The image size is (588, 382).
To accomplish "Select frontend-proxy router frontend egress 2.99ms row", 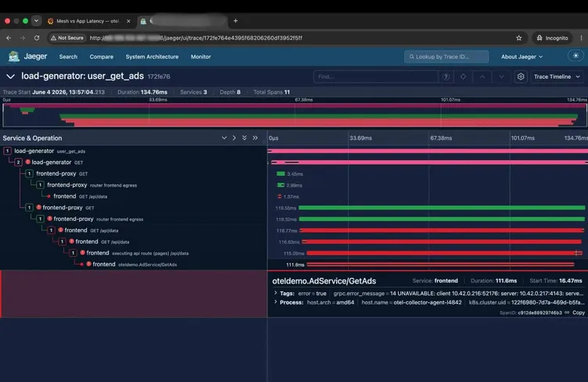I will [x=133, y=185].
